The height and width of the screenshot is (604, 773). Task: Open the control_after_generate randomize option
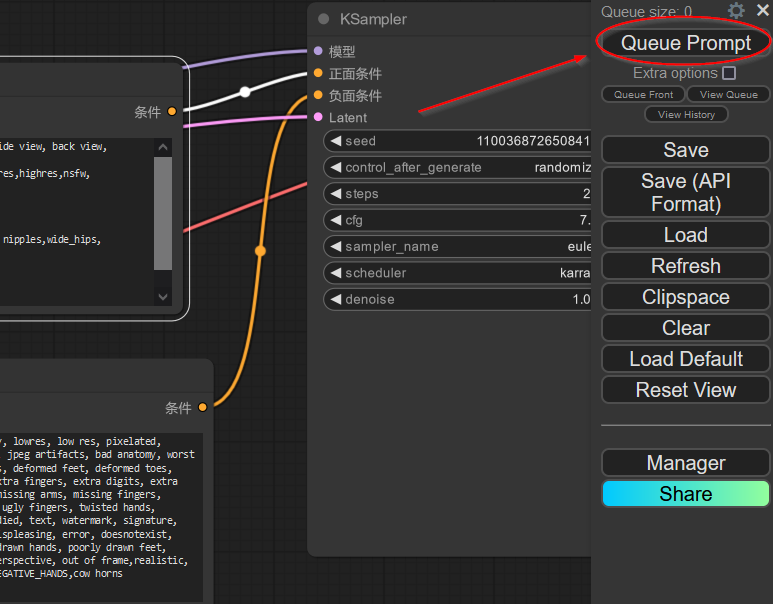pyautogui.click(x=457, y=167)
